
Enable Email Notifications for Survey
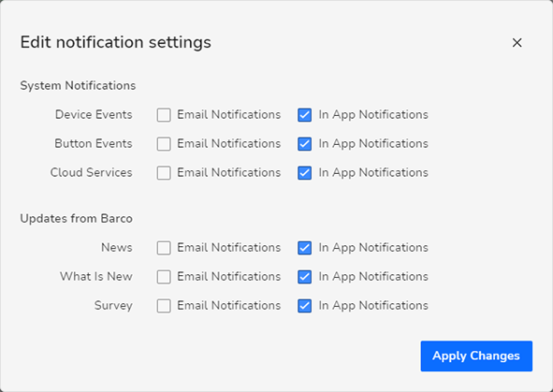164,306
